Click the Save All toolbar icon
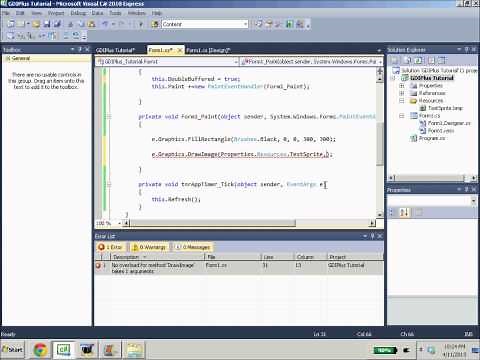The image size is (480, 360). [x=58, y=24]
